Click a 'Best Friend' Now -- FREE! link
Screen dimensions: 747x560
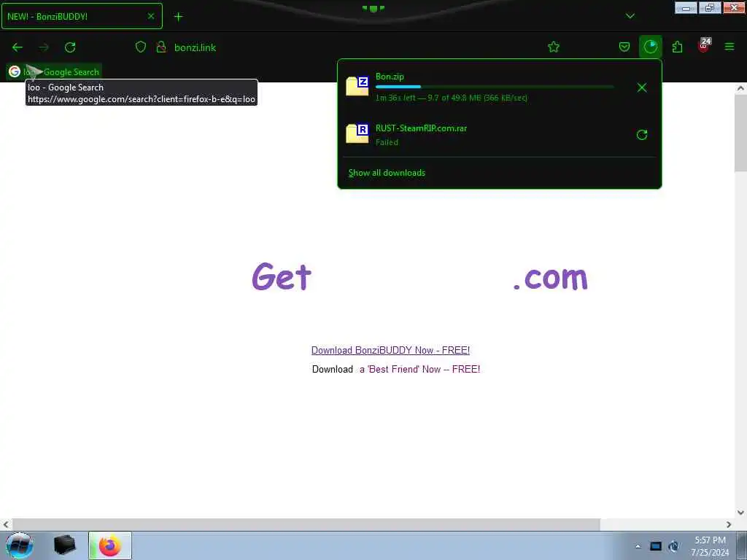coord(419,370)
